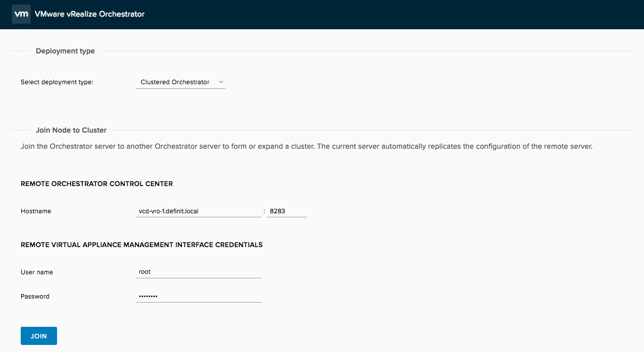Image resolution: width=644 pixels, height=352 pixels.
Task: Click the VMware vRealize Orchestrator header title
Action: [89, 14]
